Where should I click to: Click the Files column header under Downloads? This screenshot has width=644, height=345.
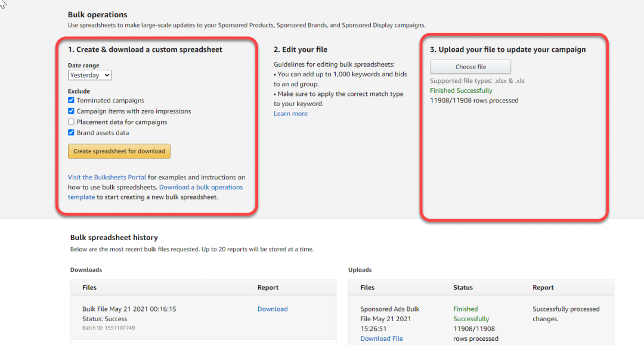[89, 287]
